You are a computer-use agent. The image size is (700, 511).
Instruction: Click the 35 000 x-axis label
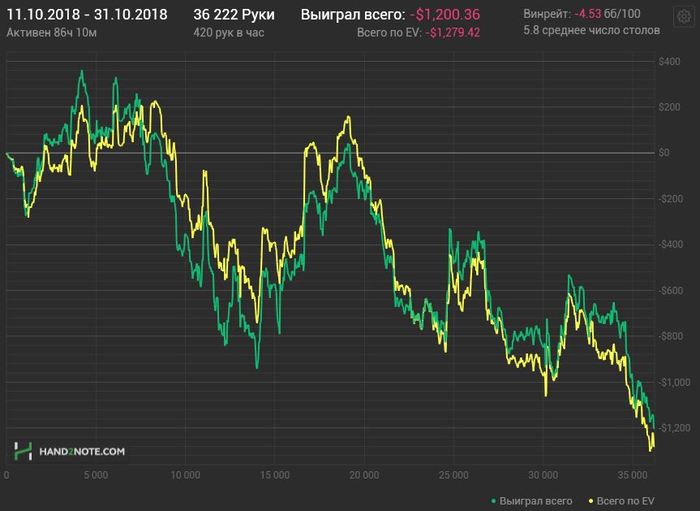click(x=632, y=475)
